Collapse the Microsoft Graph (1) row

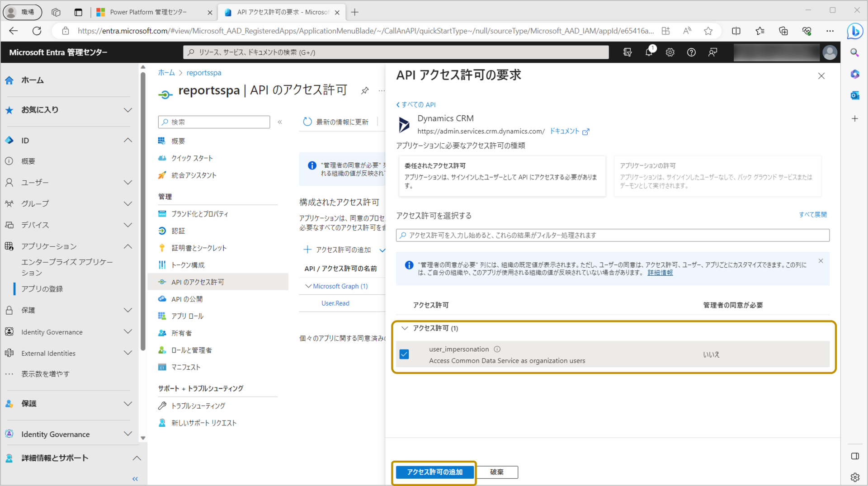pos(308,286)
